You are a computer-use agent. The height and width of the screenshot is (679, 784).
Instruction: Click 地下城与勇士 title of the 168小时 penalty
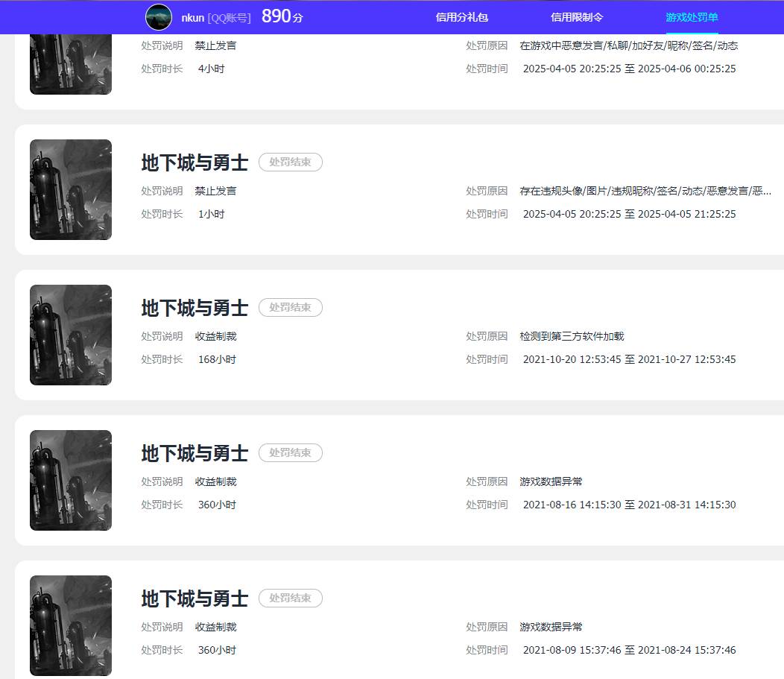click(x=195, y=308)
